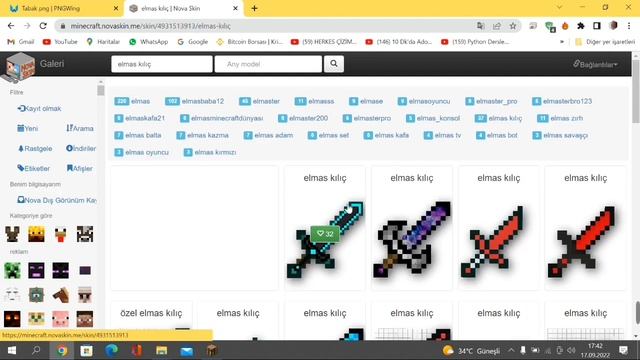The image size is (640, 360).
Task: Select the horse category icon
Action: 60,295
